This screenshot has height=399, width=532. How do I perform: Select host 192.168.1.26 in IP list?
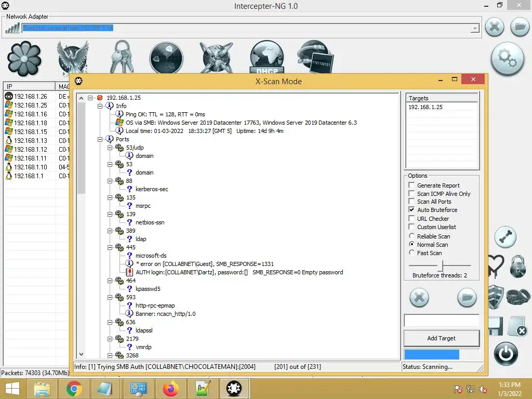coord(31,96)
